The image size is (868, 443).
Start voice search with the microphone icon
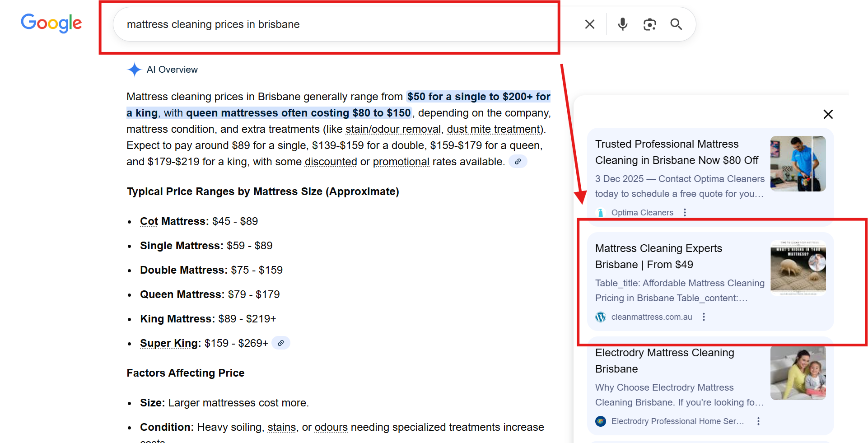coord(623,24)
